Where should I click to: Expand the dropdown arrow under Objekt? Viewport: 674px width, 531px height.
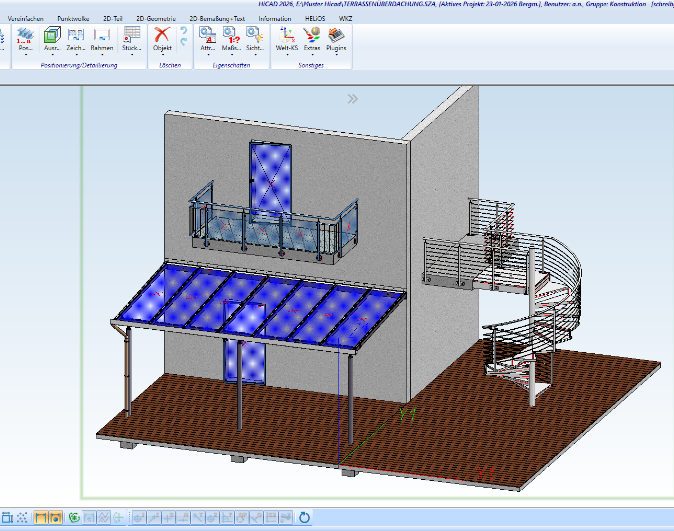point(162,56)
